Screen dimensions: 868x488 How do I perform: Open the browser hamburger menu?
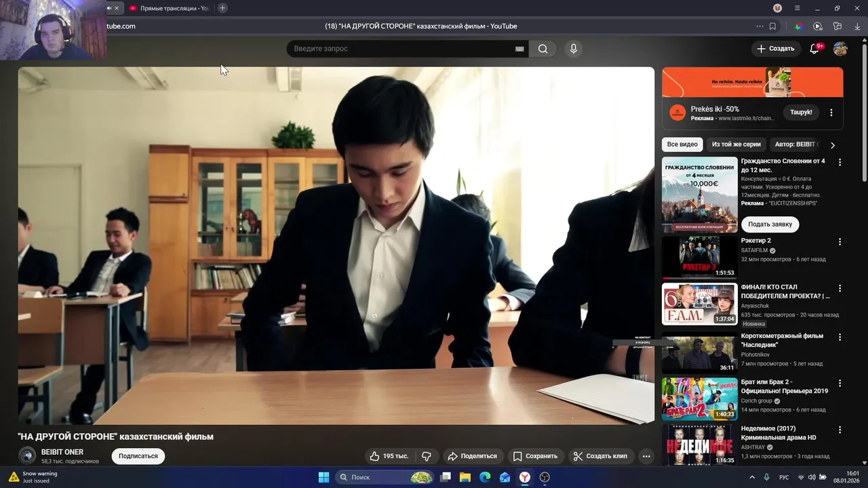point(797,8)
